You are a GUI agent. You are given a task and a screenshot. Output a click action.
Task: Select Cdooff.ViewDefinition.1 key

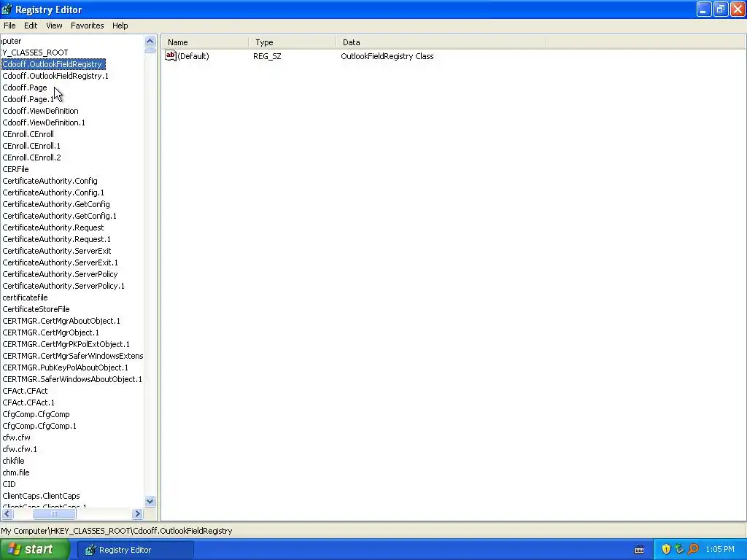pos(44,122)
